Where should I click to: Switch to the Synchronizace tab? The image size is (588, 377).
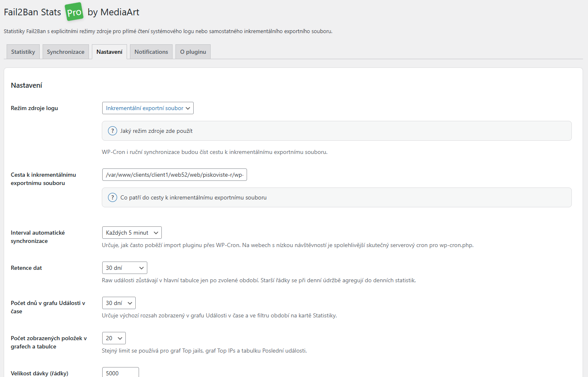[x=65, y=52]
